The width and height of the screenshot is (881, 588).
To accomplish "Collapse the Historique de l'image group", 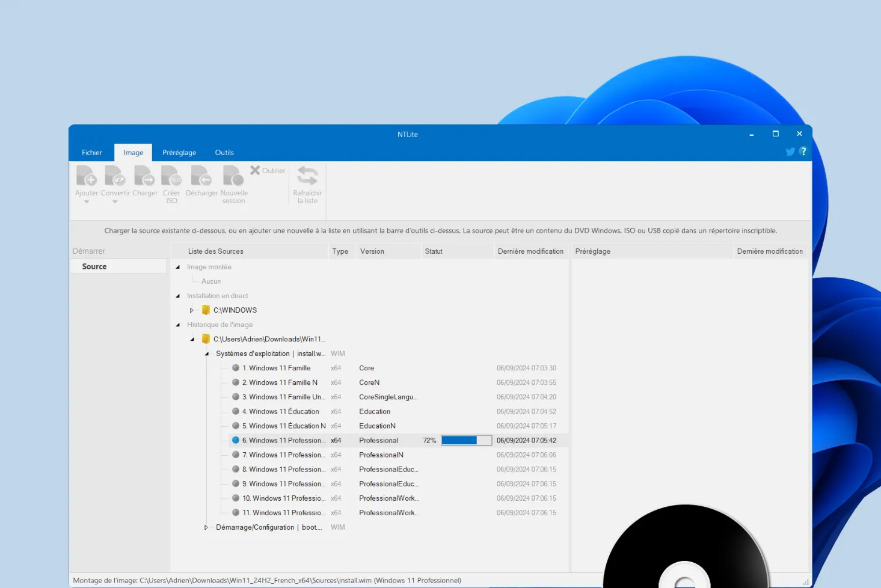I will pyautogui.click(x=177, y=325).
